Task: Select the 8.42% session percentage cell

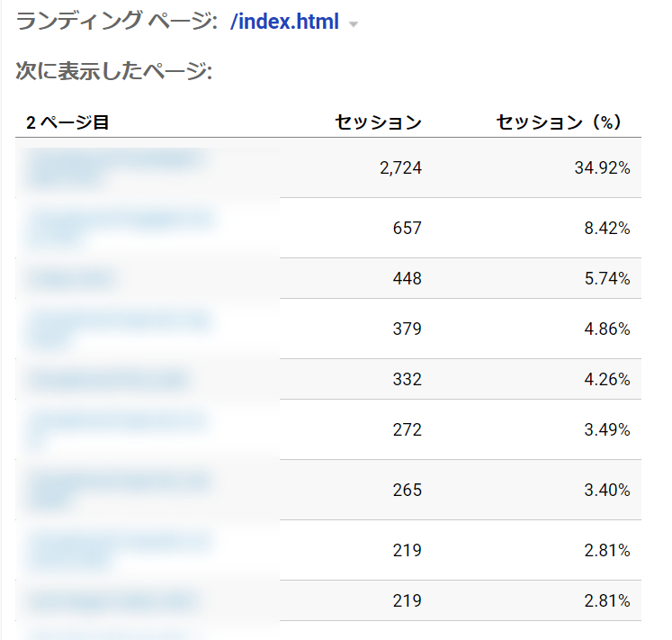Action: (606, 228)
